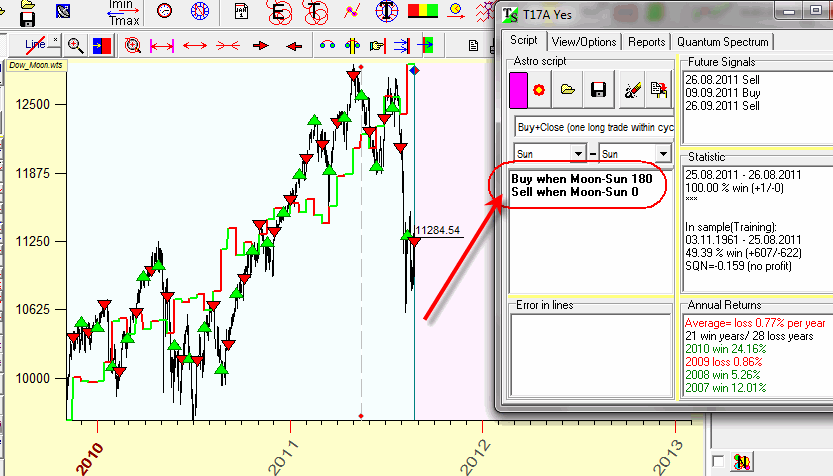Click the red right arrow scroll icon
This screenshot has width=833, height=476.
[x=261, y=46]
